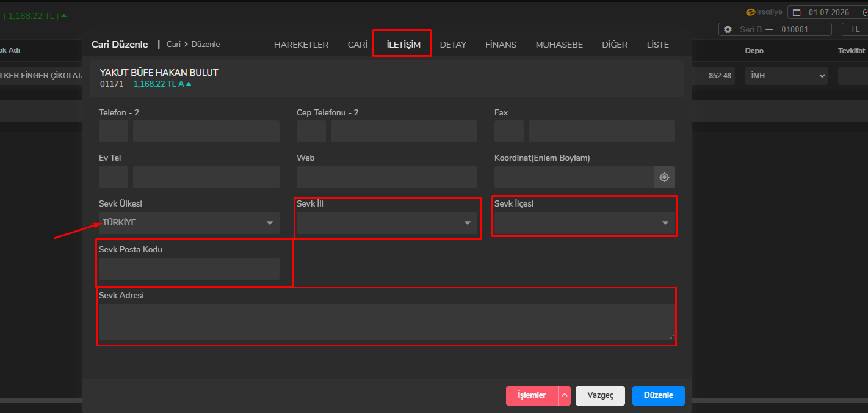Click the YAKUT BÜFE HAKAN BULUT title

159,73
